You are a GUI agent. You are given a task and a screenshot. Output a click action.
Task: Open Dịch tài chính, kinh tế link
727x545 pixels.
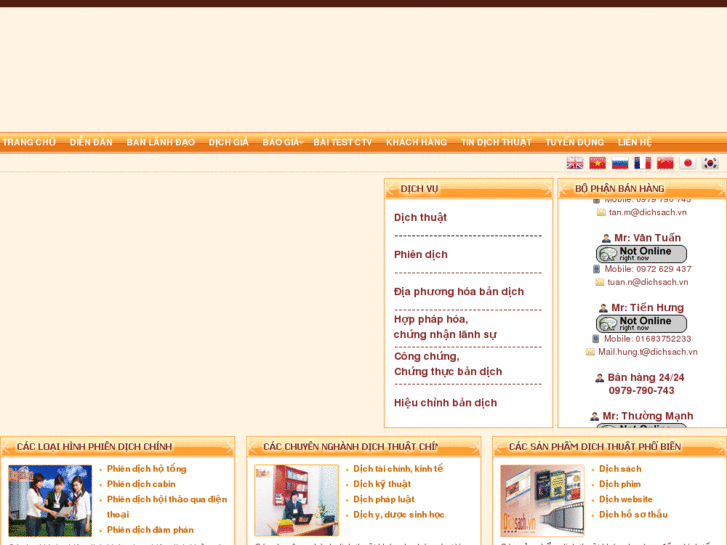pos(398,469)
